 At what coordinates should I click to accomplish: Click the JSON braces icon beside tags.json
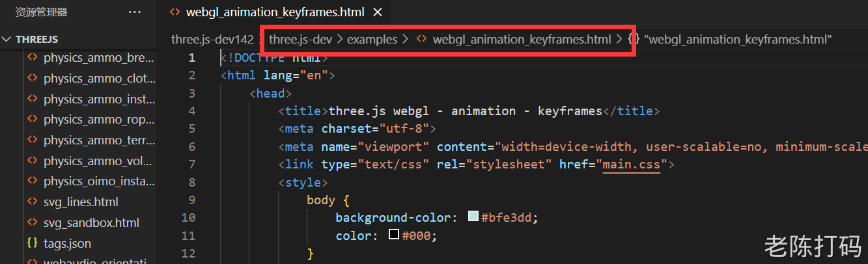pos(32,243)
